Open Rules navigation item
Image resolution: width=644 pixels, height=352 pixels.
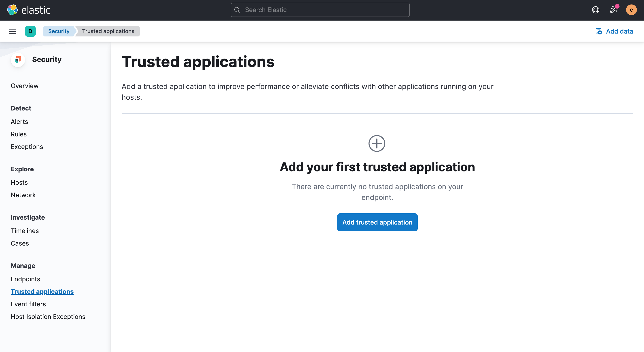(x=19, y=134)
